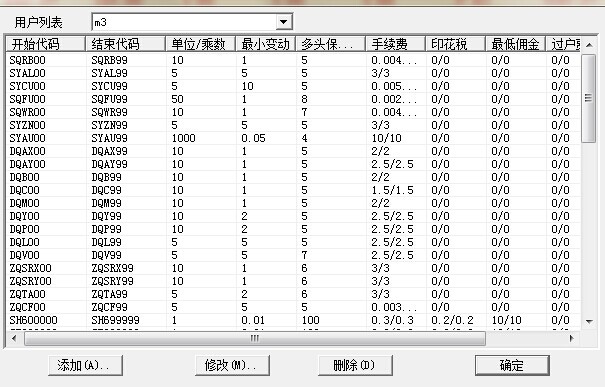Click the horizontal scrollbar thumb
605x387 pixels.
(255, 338)
